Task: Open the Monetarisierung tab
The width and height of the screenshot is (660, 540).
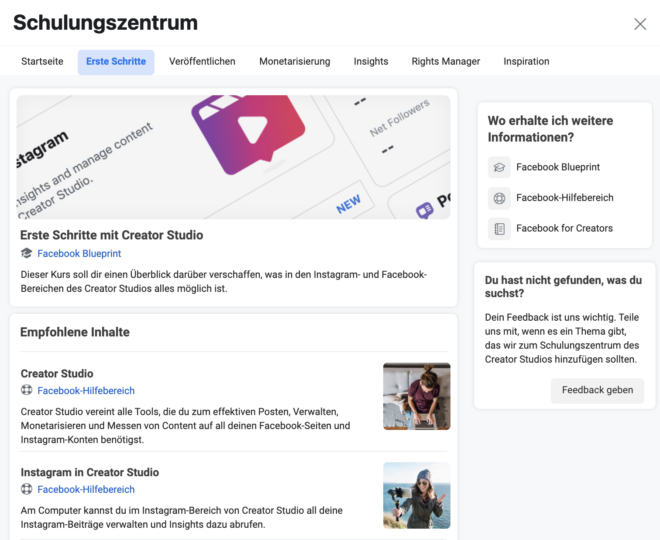Action: click(x=295, y=61)
